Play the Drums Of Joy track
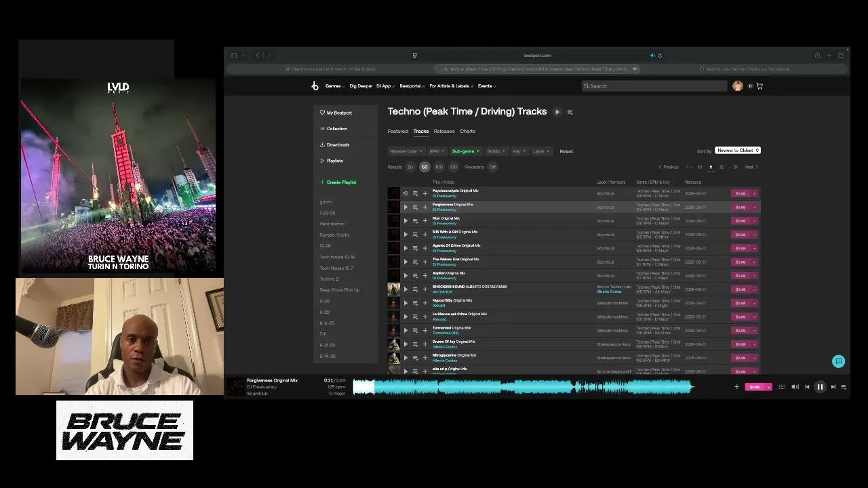Viewport: 868px width, 488px height. click(406, 344)
